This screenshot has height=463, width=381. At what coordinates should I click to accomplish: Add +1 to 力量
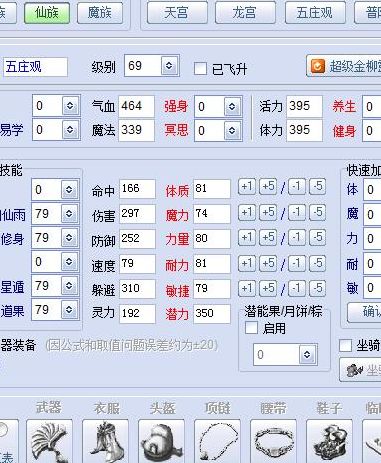click(x=247, y=238)
